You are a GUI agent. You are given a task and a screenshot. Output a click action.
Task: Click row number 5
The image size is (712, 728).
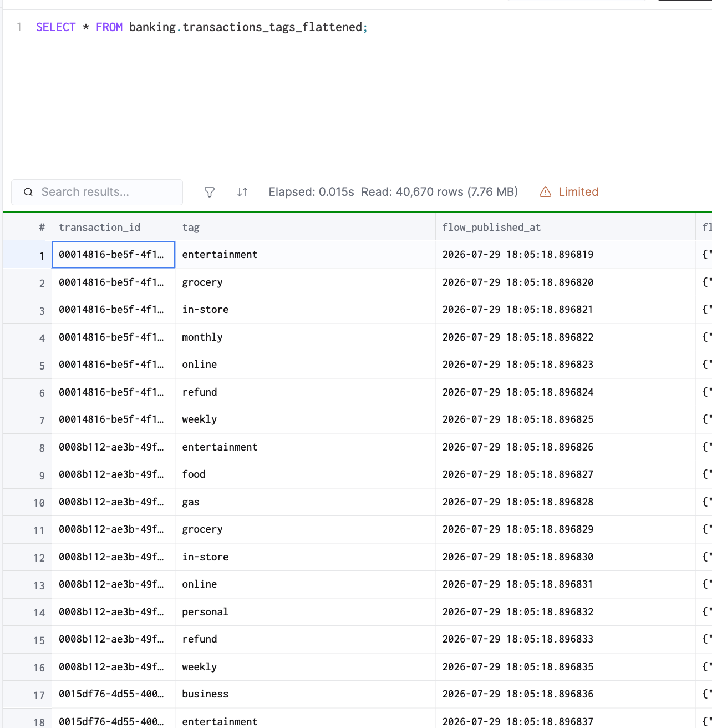(42, 366)
